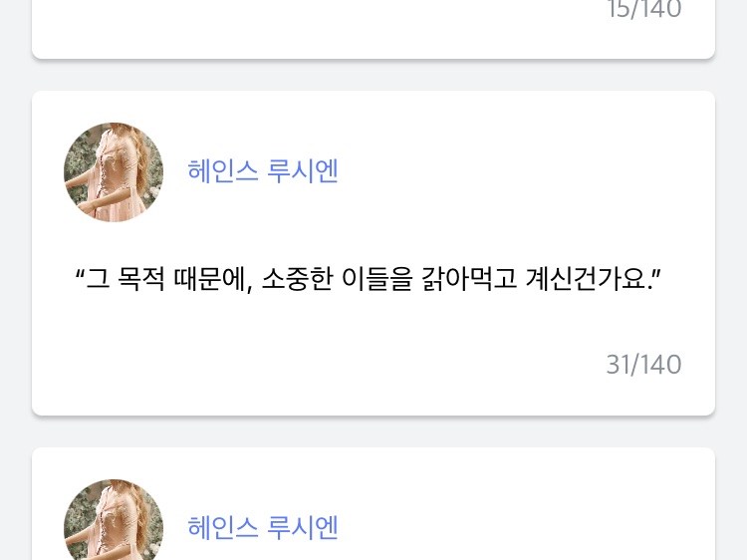Open 헤인스 루시엔 name in the bottom card

[263, 527]
